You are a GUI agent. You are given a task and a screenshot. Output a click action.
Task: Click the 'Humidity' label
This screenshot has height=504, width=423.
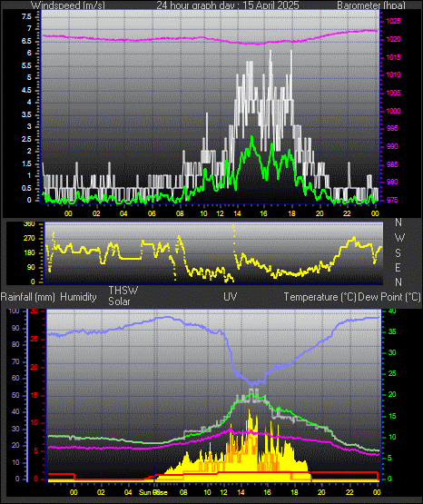click(x=78, y=297)
